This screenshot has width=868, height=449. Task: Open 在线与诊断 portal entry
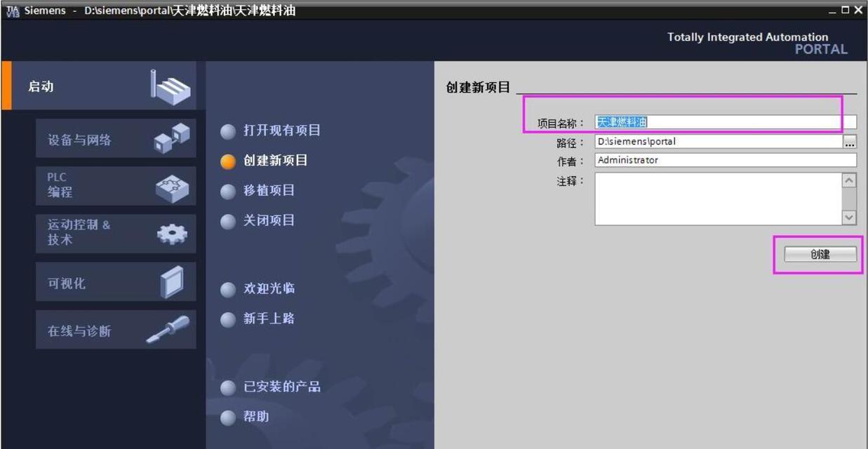(116, 330)
